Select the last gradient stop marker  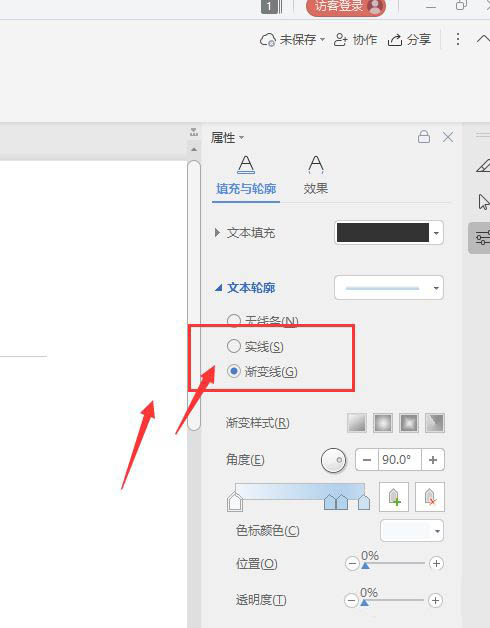[364, 502]
